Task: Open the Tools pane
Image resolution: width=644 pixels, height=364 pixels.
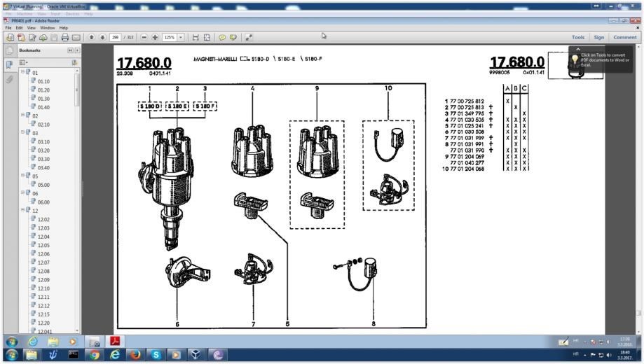Action: 578,37
